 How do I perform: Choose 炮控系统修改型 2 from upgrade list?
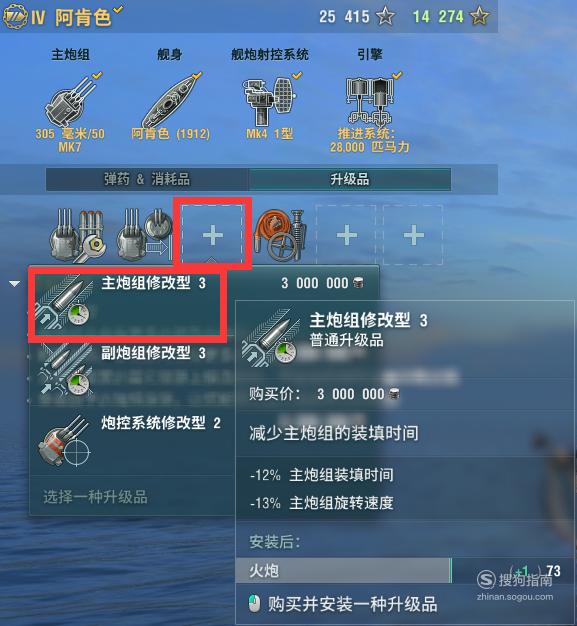133,441
